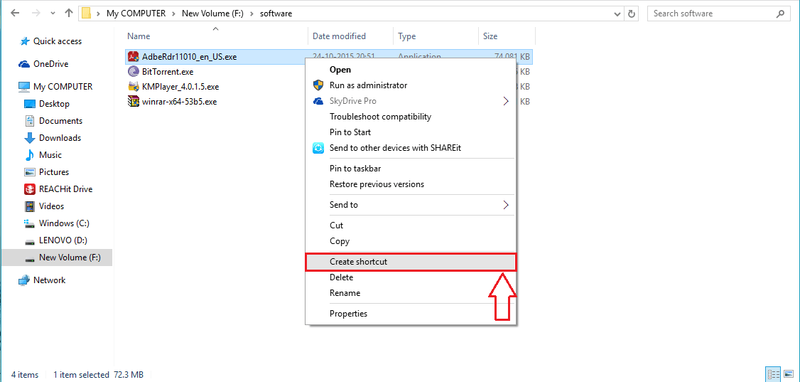The height and width of the screenshot is (382, 800).
Task: Go up one folder level arrow
Action: (x=69, y=14)
